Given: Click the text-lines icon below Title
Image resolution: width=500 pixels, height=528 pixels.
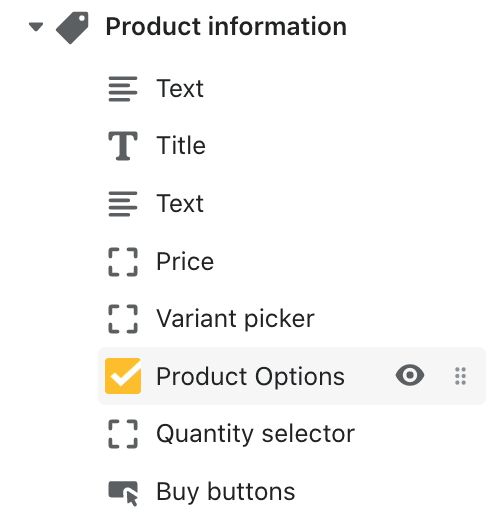Looking at the screenshot, I should click(123, 204).
